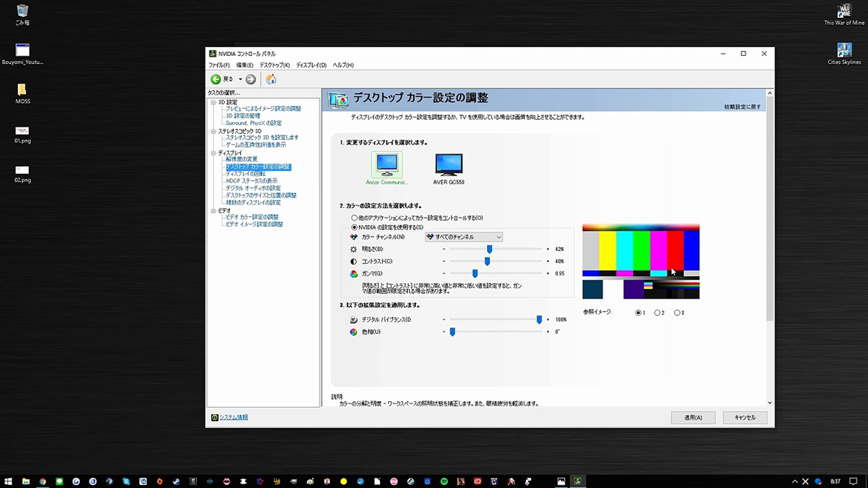Open File Explorer from taskbar
This screenshot has height=488, width=868.
[x=26, y=482]
